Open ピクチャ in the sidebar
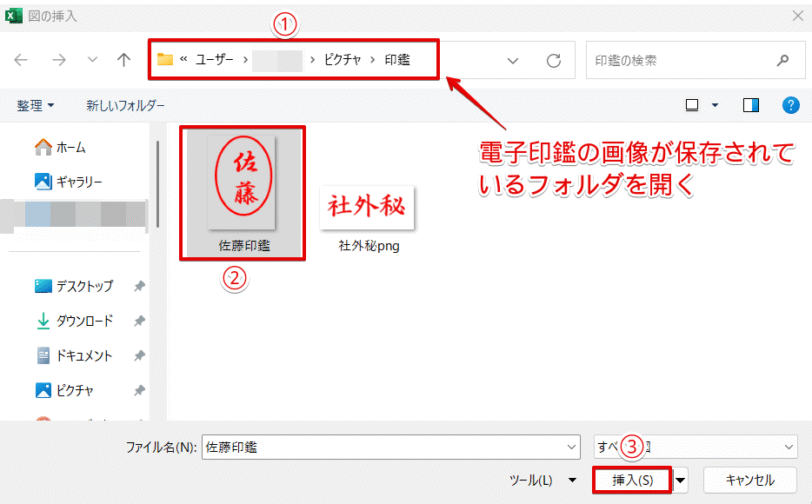Image resolution: width=812 pixels, height=504 pixels. pos(64,391)
